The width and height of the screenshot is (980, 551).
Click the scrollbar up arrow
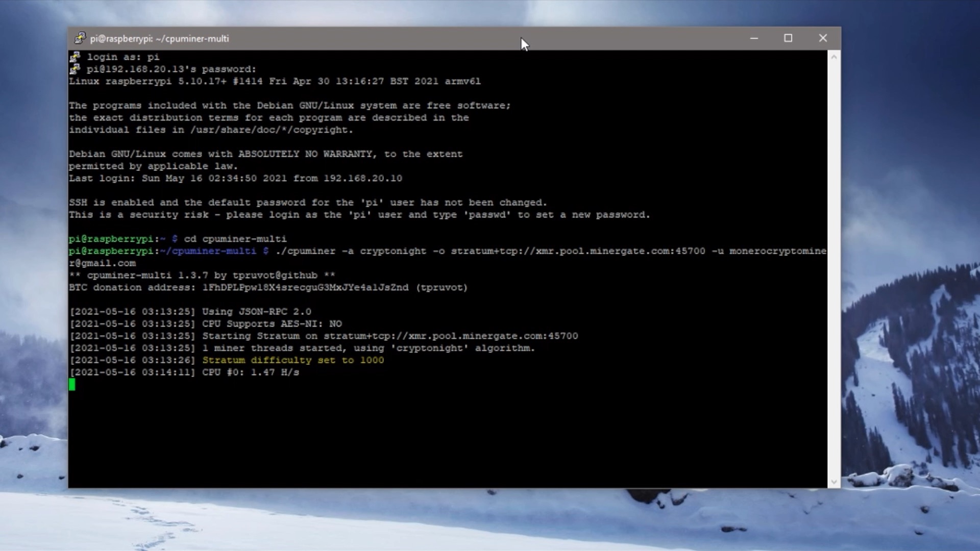pos(834,57)
